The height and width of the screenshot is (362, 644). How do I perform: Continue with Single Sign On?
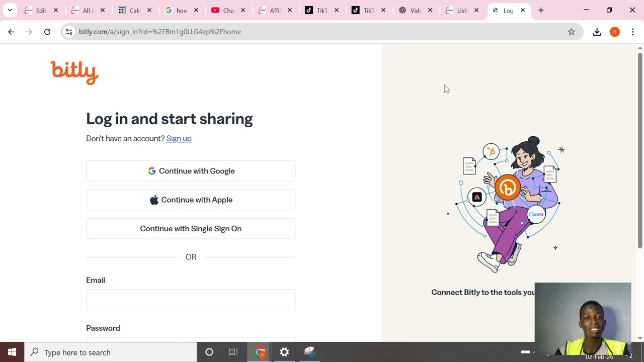191,229
